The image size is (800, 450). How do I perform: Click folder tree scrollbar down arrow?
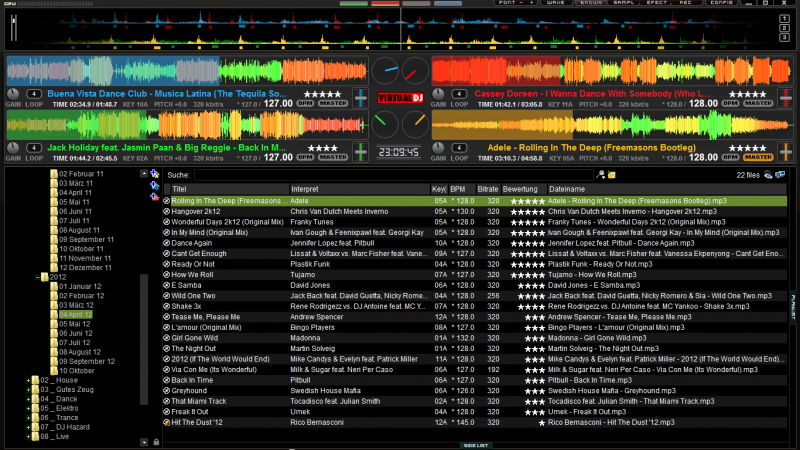144,442
